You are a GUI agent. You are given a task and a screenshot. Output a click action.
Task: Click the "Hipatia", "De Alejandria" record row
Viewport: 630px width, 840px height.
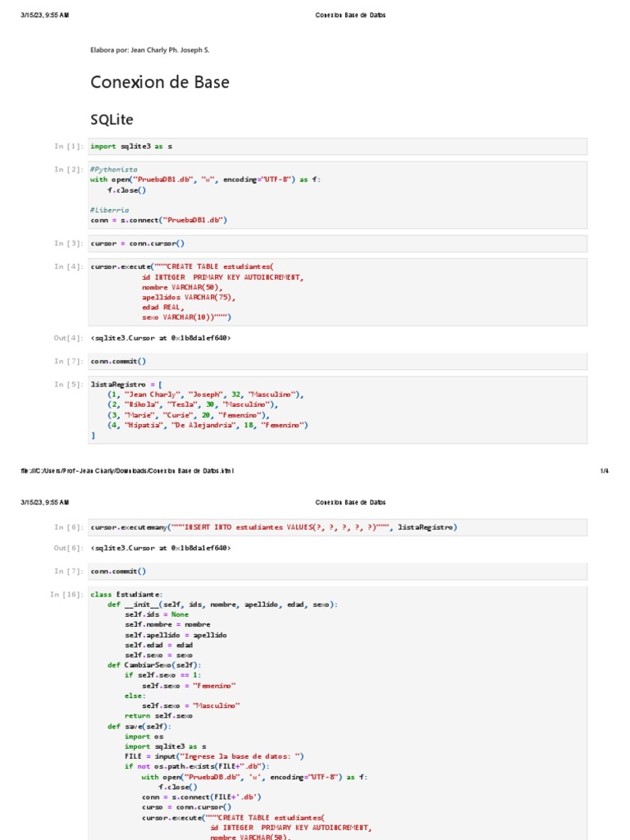click(208, 425)
